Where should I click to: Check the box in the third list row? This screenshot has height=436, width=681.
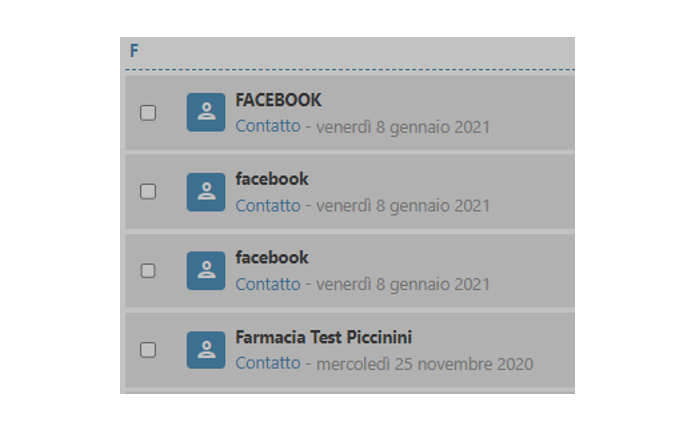(x=148, y=270)
